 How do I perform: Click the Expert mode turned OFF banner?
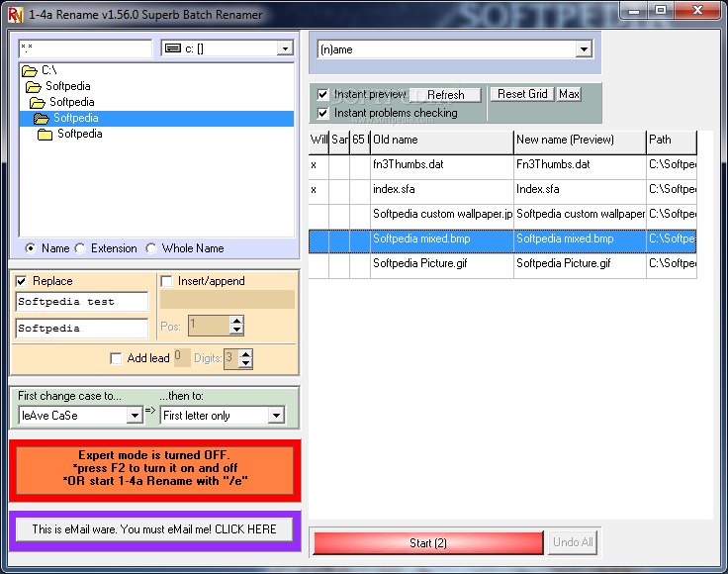155,470
